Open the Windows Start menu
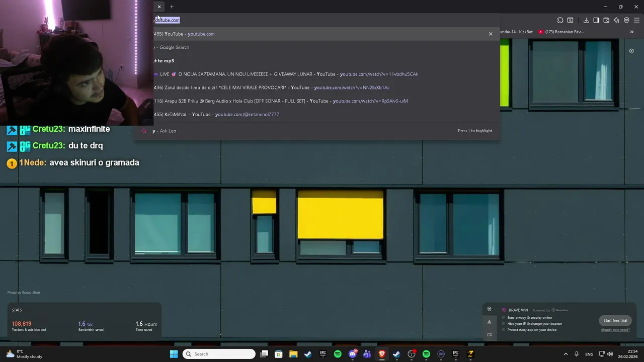This screenshot has width=644, height=362. coord(174,354)
